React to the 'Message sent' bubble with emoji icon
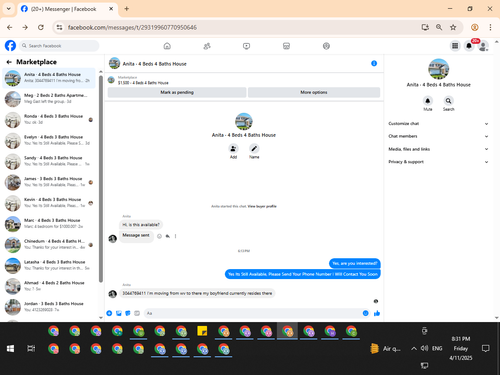This screenshot has height=375, width=500. [159, 236]
